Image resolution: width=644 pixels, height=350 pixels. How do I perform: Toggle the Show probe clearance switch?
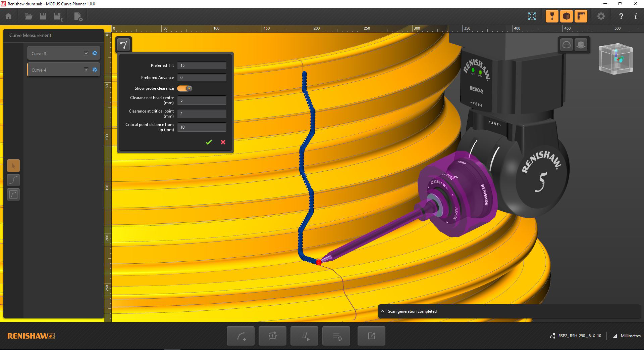[x=185, y=88]
